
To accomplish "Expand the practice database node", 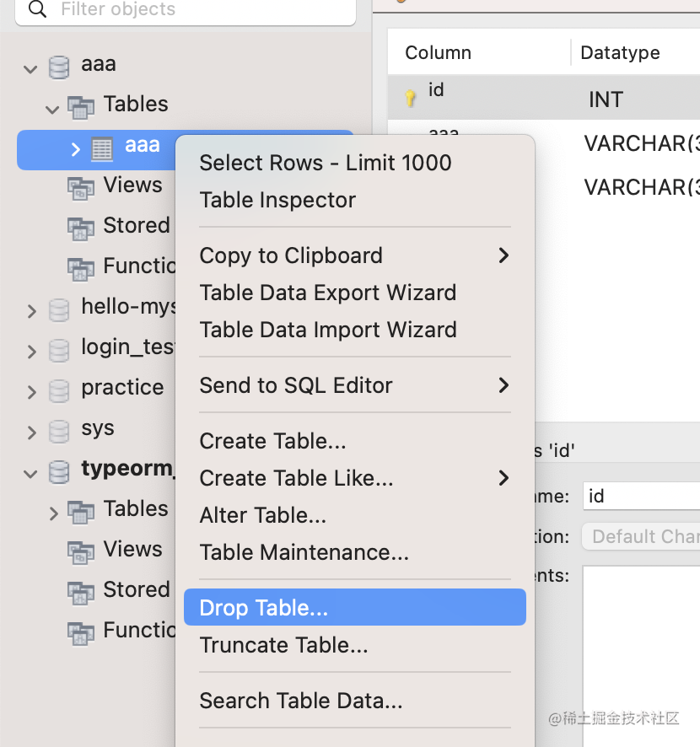I will click(x=31, y=391).
